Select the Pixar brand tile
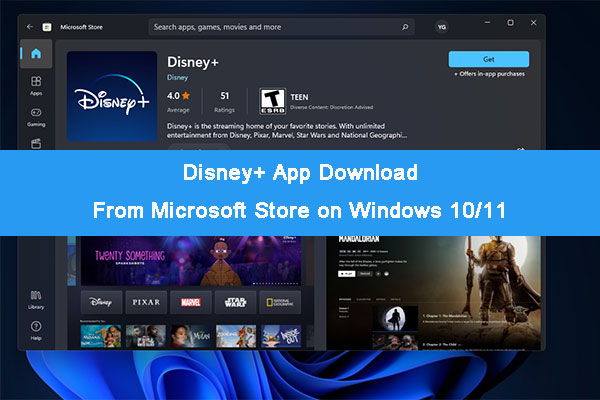 click(145, 300)
